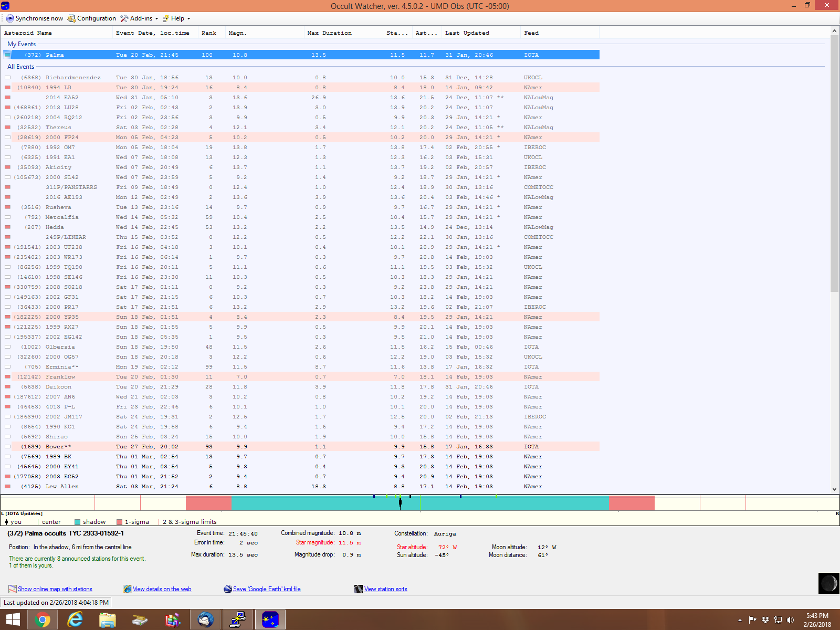Expand the Add-ins dropdown arrow
840x630 pixels.
tap(156, 18)
